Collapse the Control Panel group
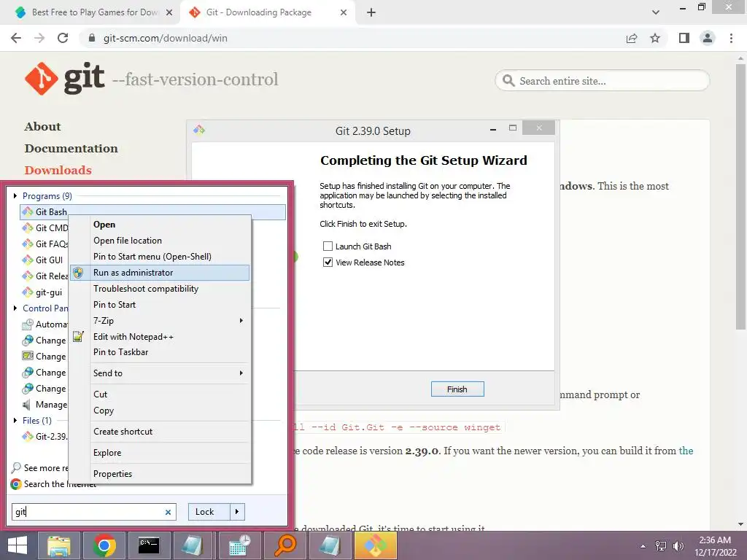The image size is (747, 560). point(15,308)
